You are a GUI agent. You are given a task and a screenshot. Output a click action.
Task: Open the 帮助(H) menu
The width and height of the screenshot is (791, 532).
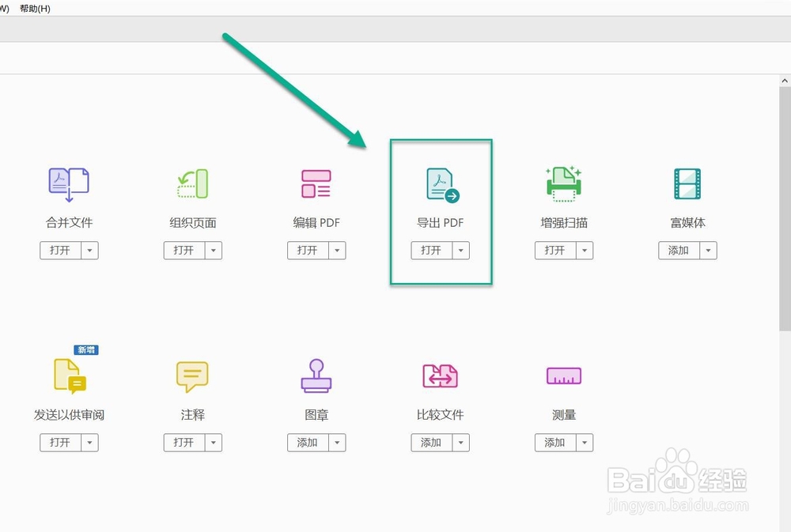point(32,8)
